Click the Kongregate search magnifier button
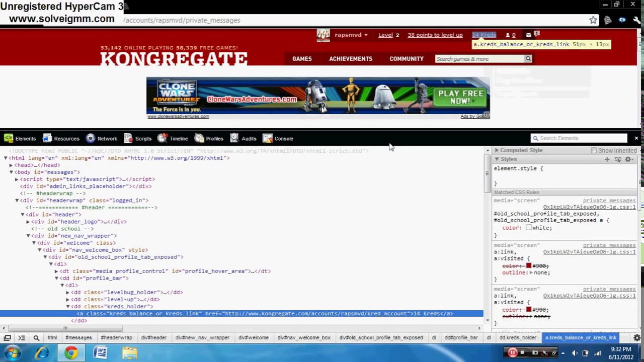Viewport: 644px width, 362px height. (x=528, y=59)
